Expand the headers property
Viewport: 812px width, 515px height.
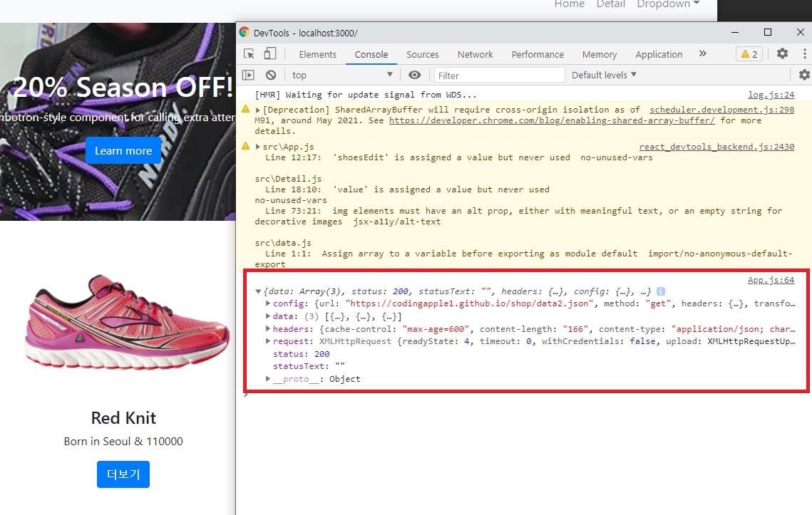click(x=268, y=328)
